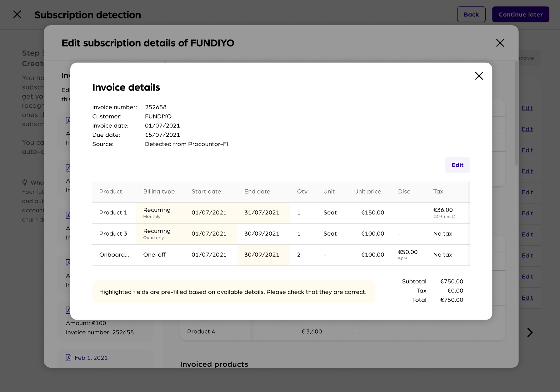Screen dimensions: 560x392
Task: Select the One-off billing type cell
Action: (160, 255)
